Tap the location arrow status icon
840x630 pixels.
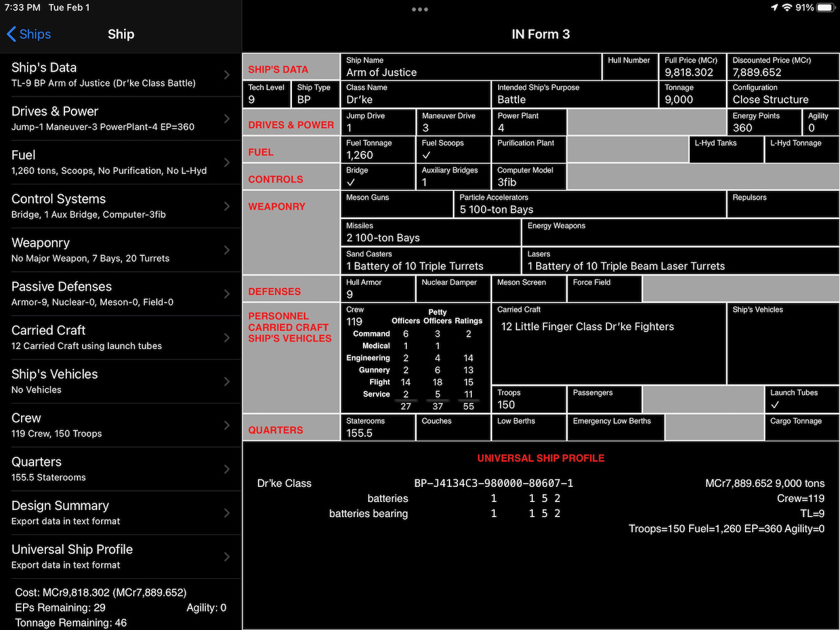pos(774,7)
